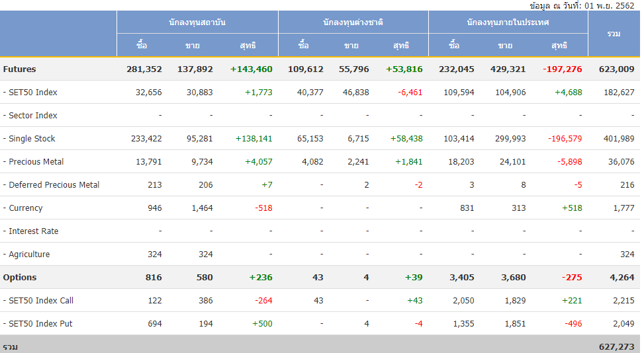The image size is (644, 353).
Task: Click Deferred Precious Metal net value +7
Action: 267,185
